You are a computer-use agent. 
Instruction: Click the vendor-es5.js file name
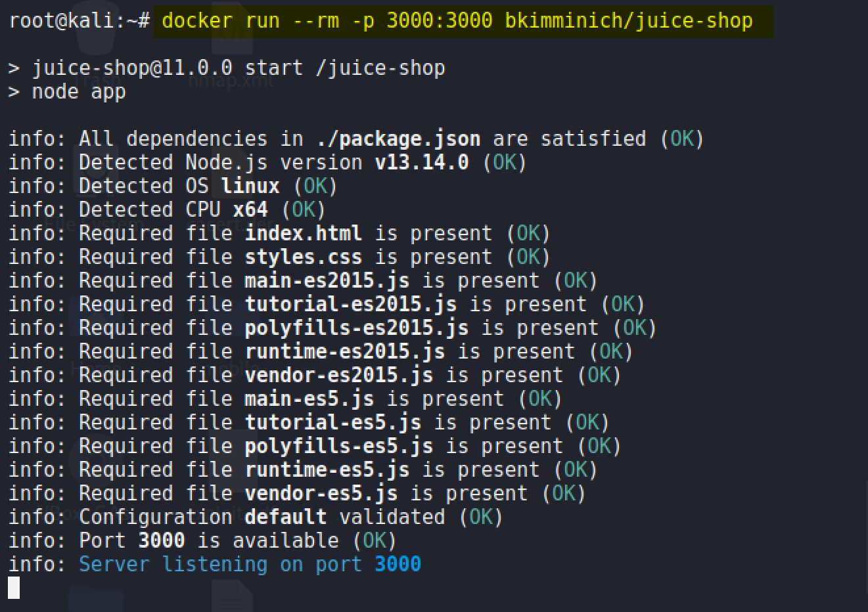pos(321,494)
